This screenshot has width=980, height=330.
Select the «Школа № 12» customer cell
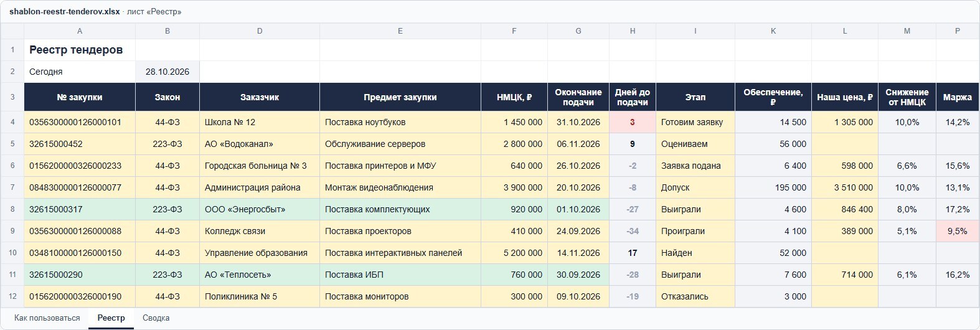coord(260,122)
